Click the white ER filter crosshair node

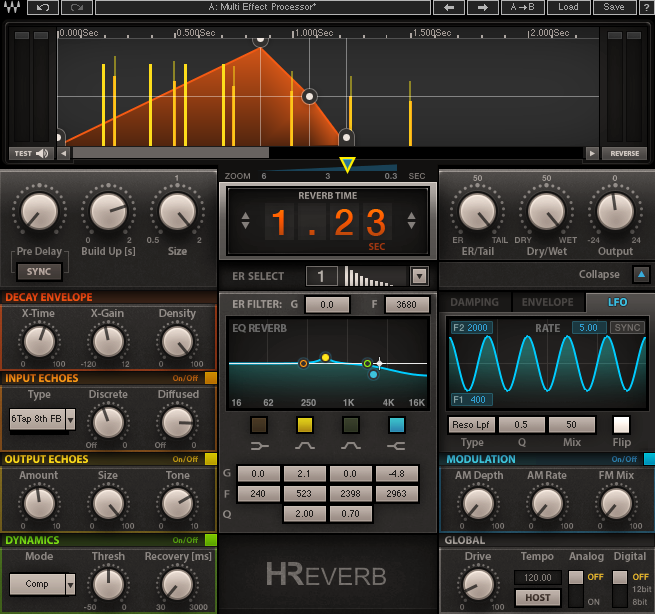coord(379,363)
